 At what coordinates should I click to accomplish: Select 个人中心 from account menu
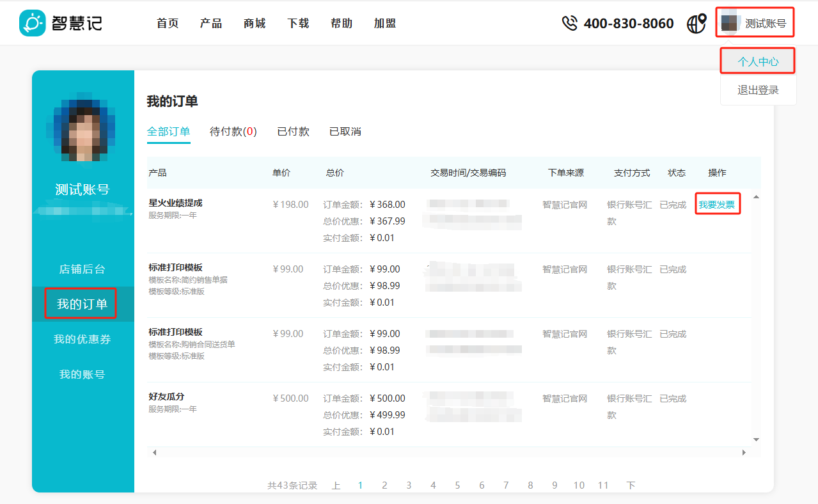click(x=758, y=61)
